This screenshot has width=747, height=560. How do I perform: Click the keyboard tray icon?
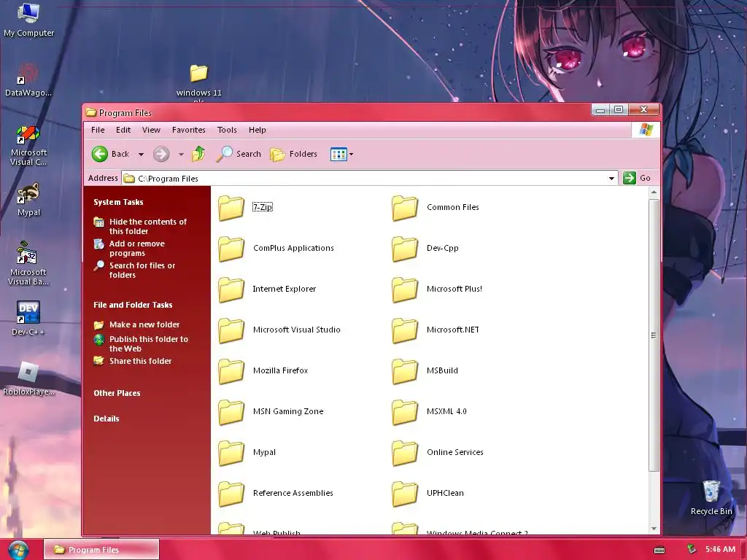click(659, 550)
